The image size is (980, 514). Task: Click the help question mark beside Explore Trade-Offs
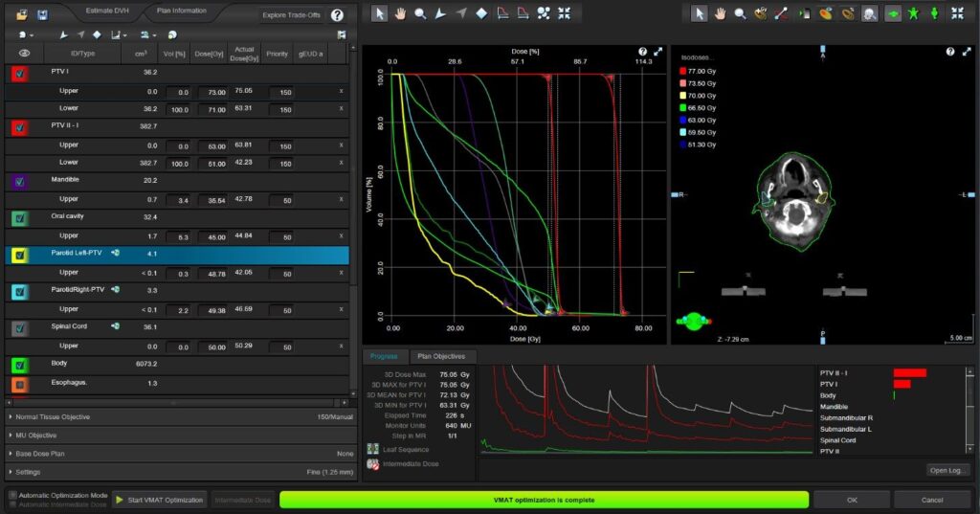click(x=337, y=15)
